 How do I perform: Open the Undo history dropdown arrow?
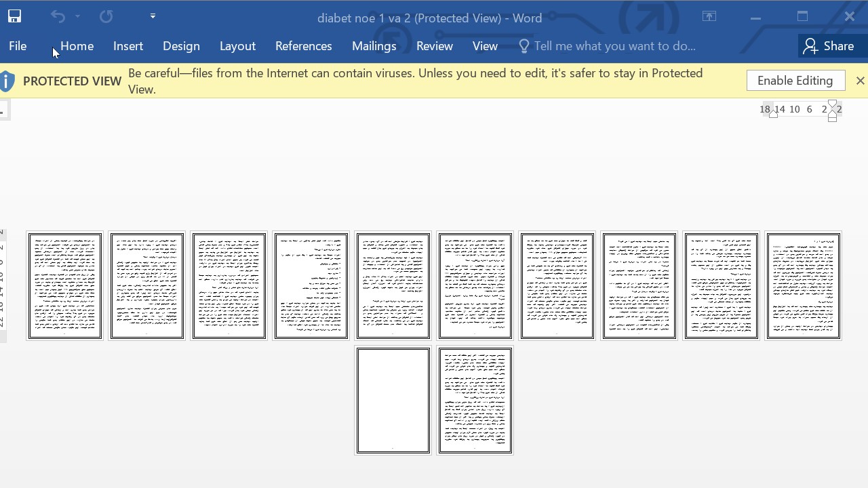pyautogui.click(x=77, y=17)
